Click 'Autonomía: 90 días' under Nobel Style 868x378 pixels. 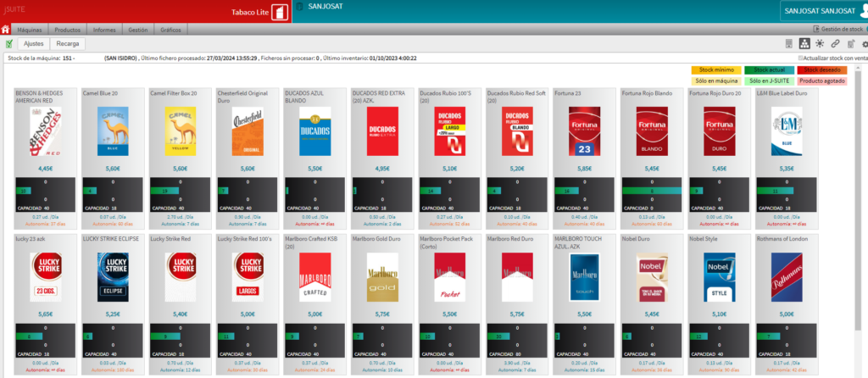pyautogui.click(x=719, y=371)
